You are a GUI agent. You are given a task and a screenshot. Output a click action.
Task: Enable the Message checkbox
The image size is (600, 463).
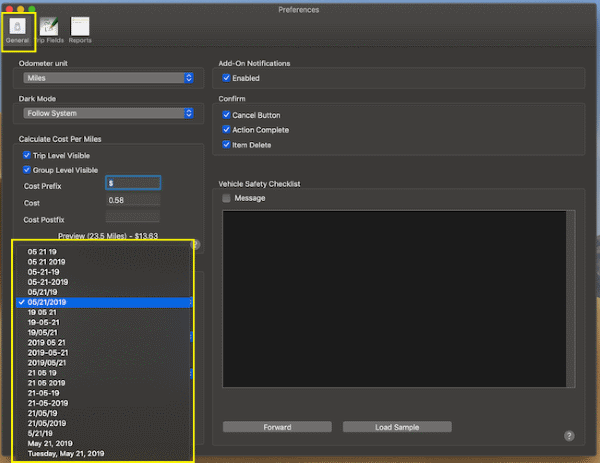(x=227, y=198)
